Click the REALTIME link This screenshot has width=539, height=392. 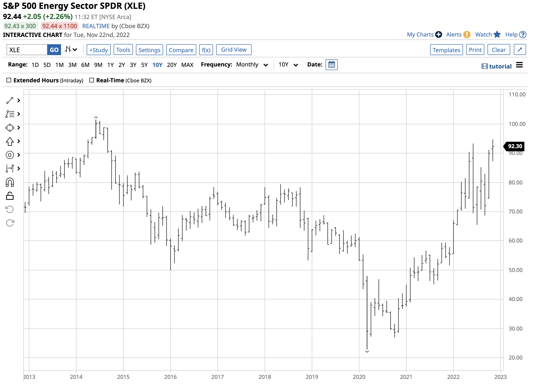[x=96, y=26]
